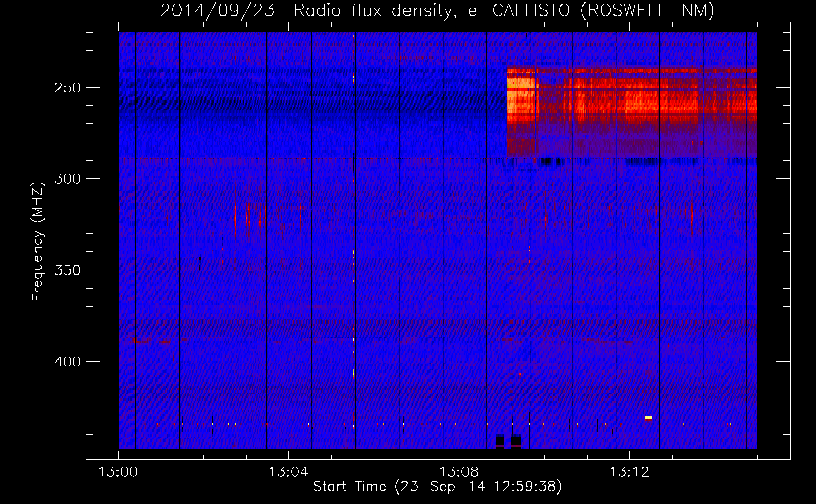Click the 300 frequency tick label
Viewport: 816px width, 504px height.
click(x=68, y=179)
